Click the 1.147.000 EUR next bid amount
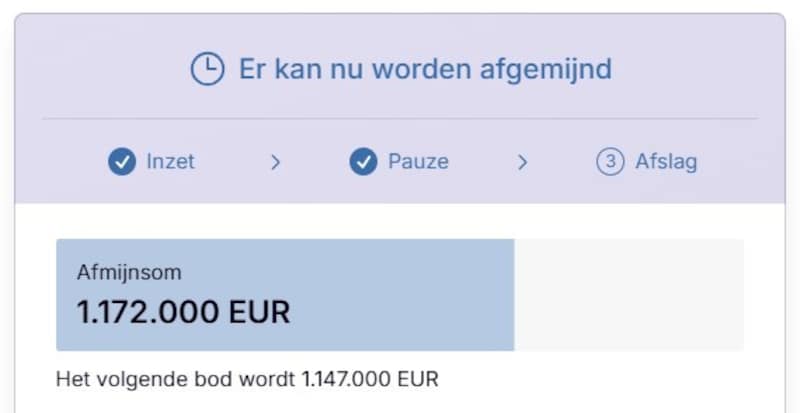800x413 pixels. 370,380
